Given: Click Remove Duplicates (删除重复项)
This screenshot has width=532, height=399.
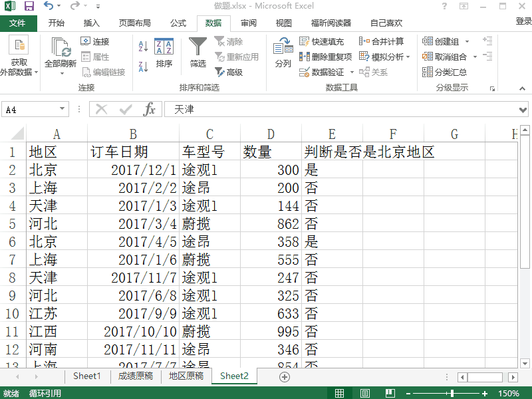Looking at the screenshot, I should coord(325,57).
